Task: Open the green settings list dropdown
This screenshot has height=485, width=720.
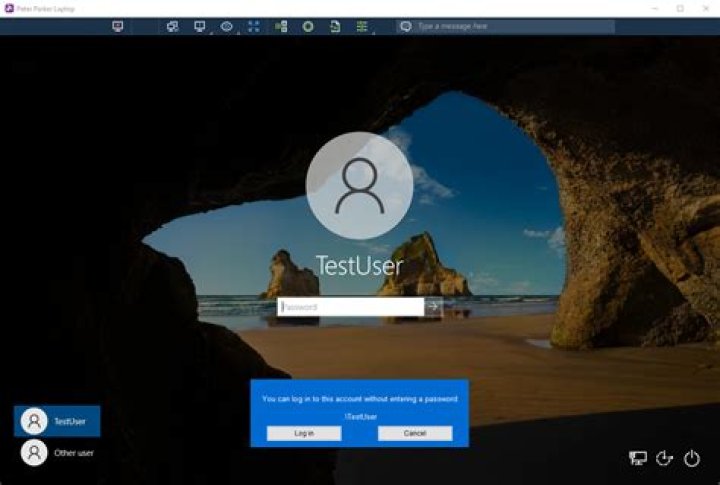Action: [x=362, y=26]
